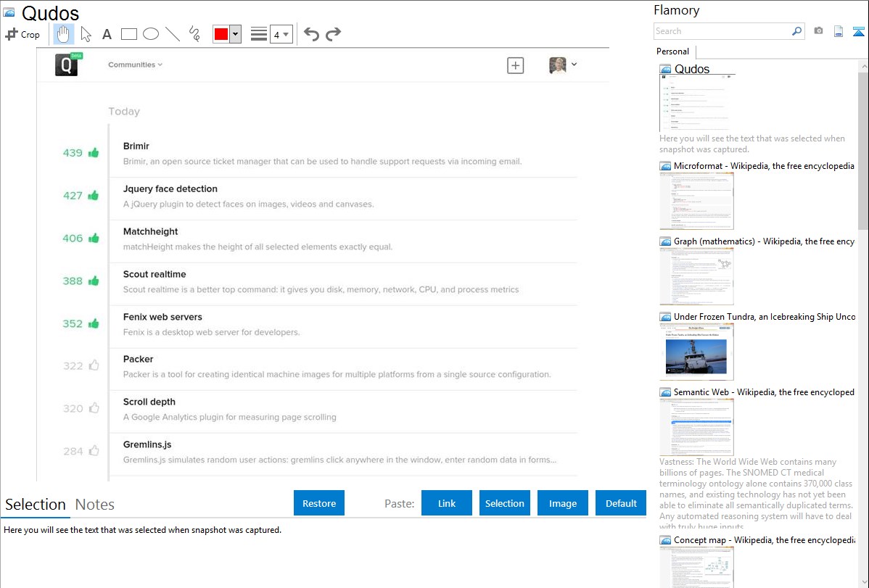Image resolution: width=869 pixels, height=588 pixels.
Task: Click the red color swatch
Action: 221,34
